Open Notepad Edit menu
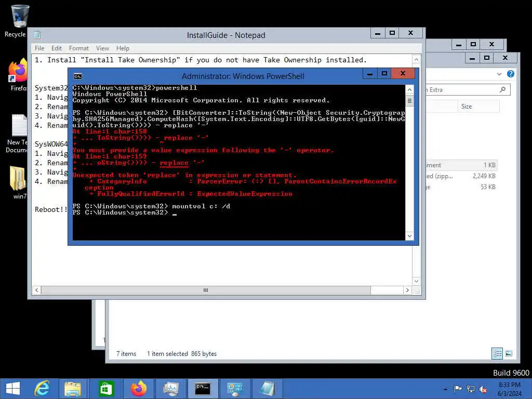 click(x=56, y=48)
